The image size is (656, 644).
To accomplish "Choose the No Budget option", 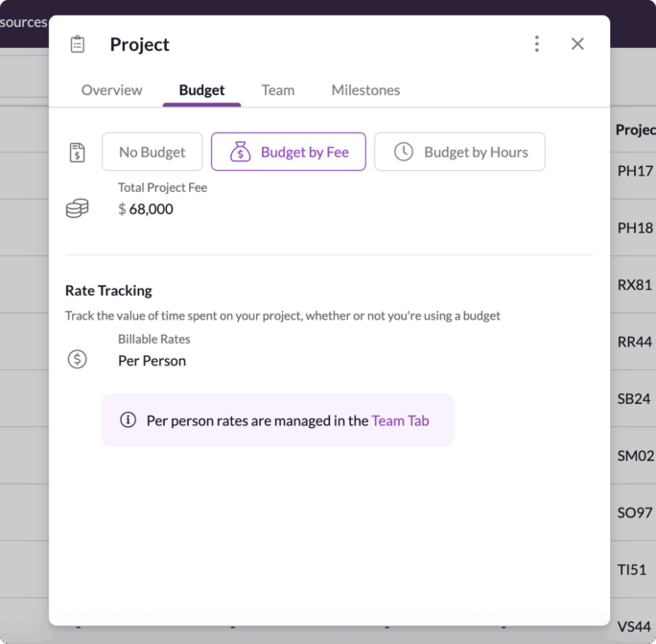I will coord(152,152).
